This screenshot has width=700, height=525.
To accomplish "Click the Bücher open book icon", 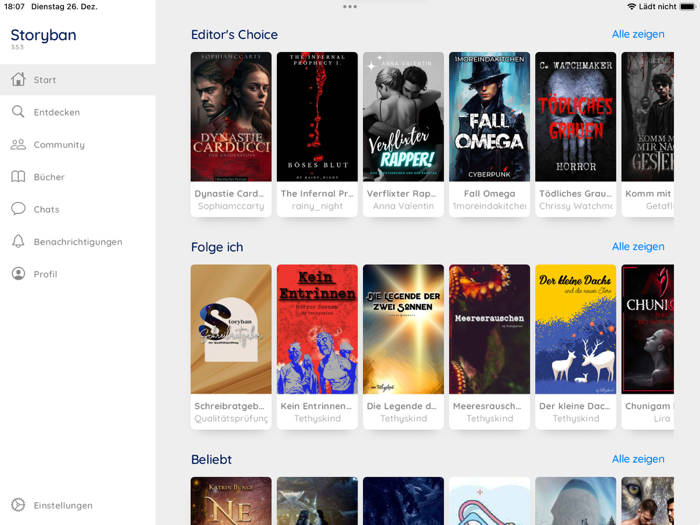I will click(18, 177).
